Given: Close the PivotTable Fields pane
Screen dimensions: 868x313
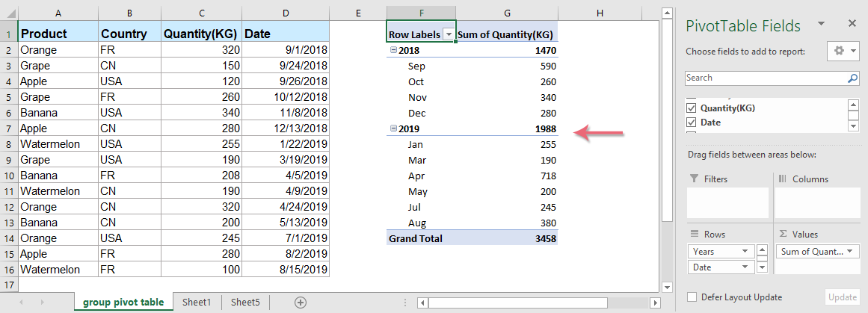Looking at the screenshot, I should click(x=852, y=26).
